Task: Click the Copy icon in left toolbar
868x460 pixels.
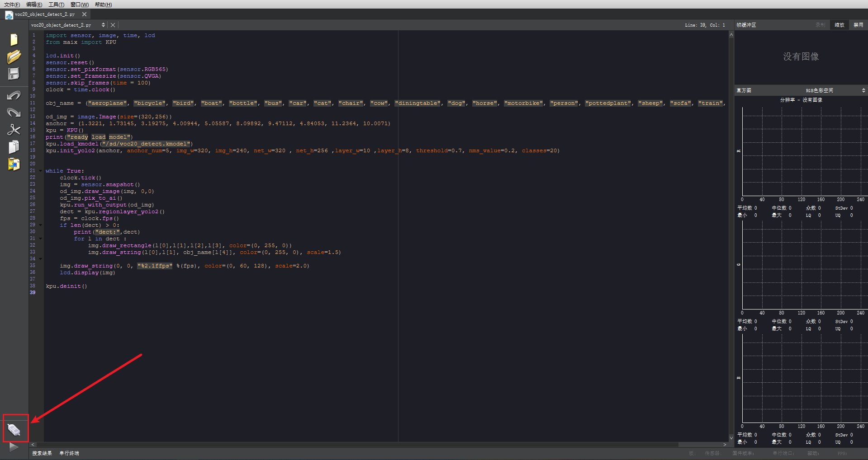Action: (14, 147)
